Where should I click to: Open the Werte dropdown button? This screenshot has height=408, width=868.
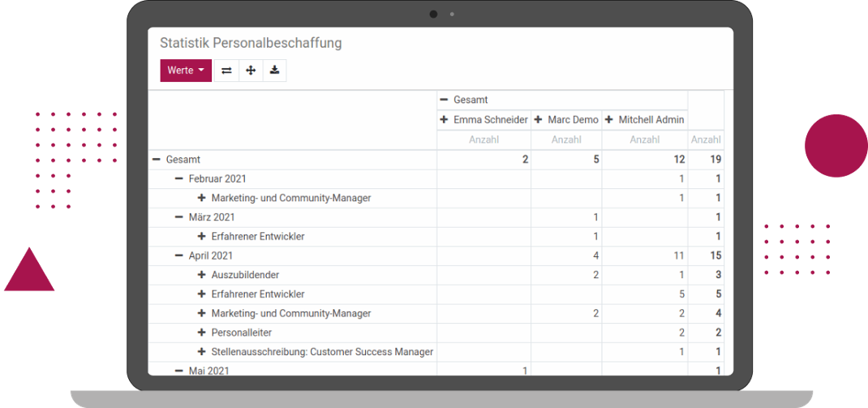(x=186, y=71)
